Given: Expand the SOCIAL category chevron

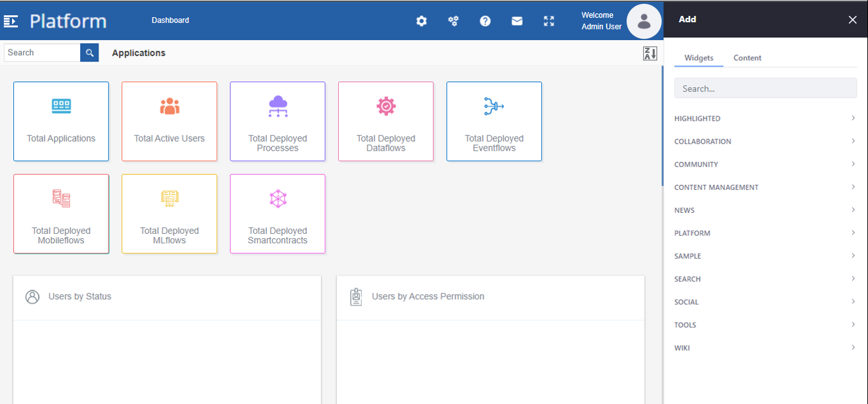Looking at the screenshot, I should [x=853, y=301].
